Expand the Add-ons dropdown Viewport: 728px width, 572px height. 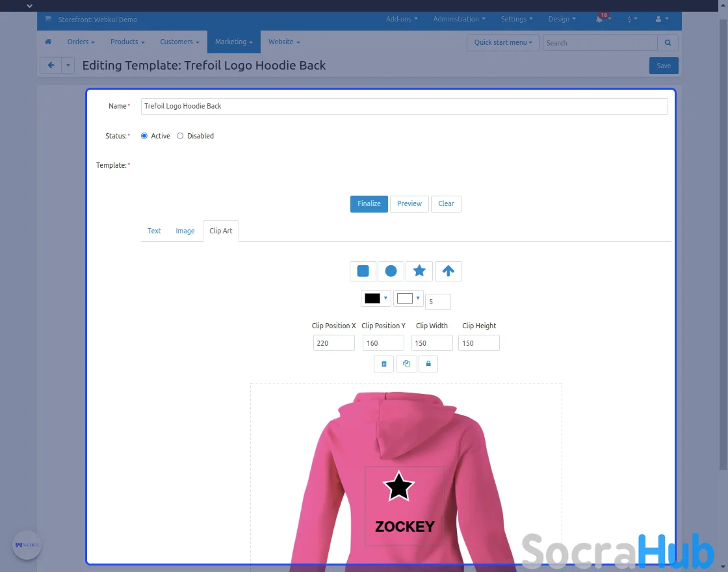click(401, 19)
